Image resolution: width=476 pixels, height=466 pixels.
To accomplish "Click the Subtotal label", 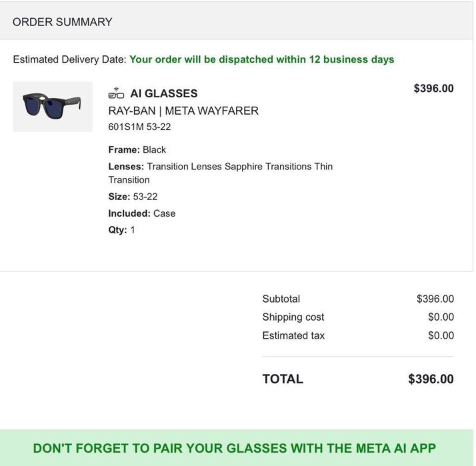I will (281, 299).
